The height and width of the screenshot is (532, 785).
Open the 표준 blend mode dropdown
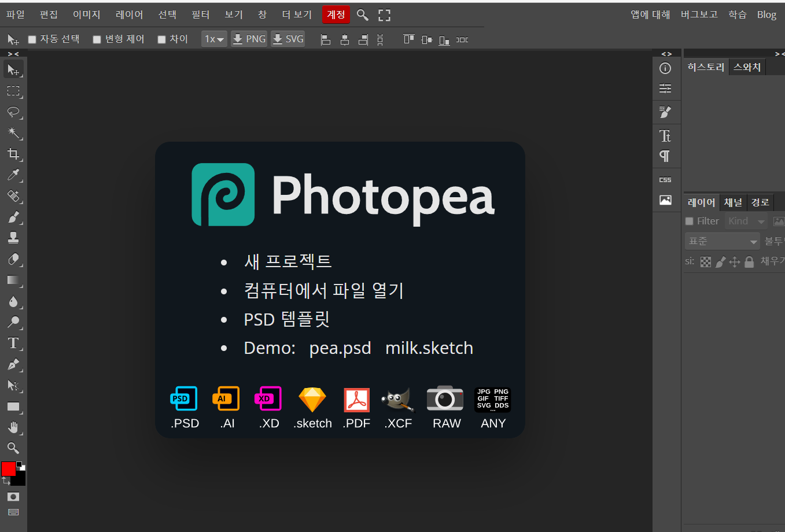click(723, 241)
